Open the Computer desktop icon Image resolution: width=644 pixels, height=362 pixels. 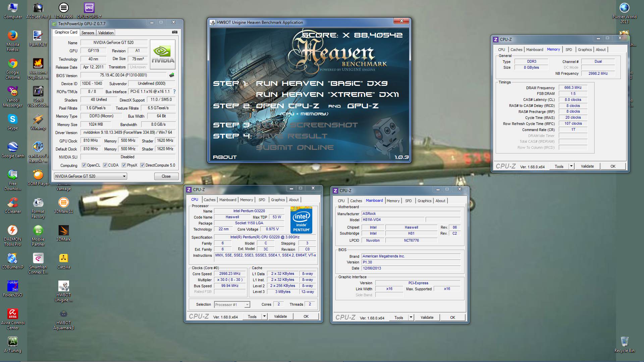pyautogui.click(x=12, y=10)
